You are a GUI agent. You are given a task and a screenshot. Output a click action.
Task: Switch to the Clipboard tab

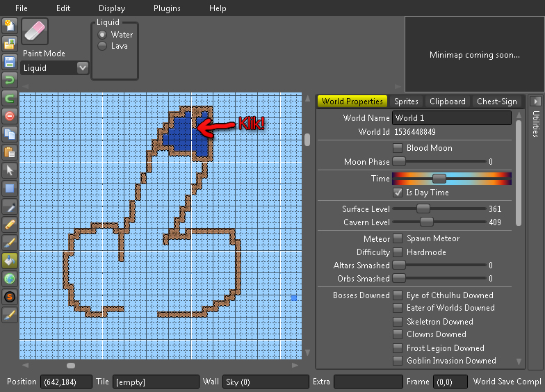[448, 101]
